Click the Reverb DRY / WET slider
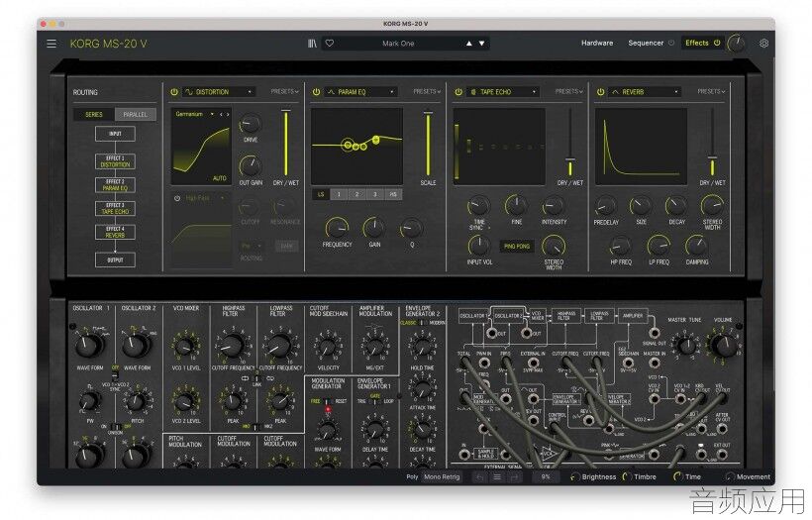Image resolution: width=812 pixels, height=520 pixels. 713,143
